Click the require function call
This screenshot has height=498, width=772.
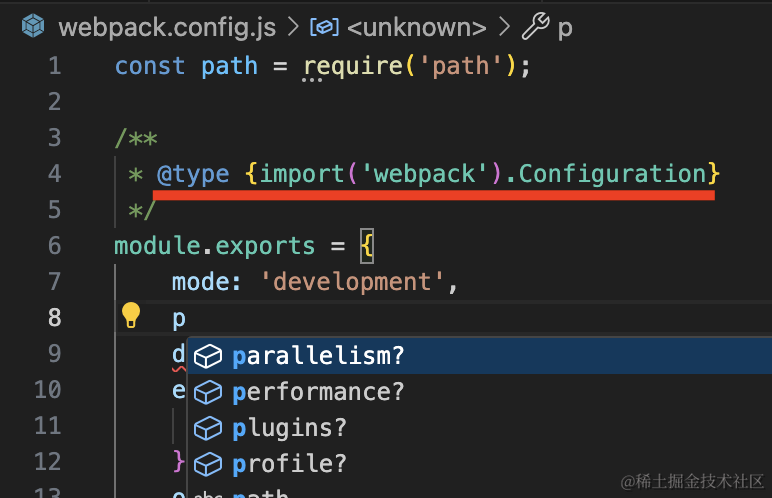click(354, 66)
